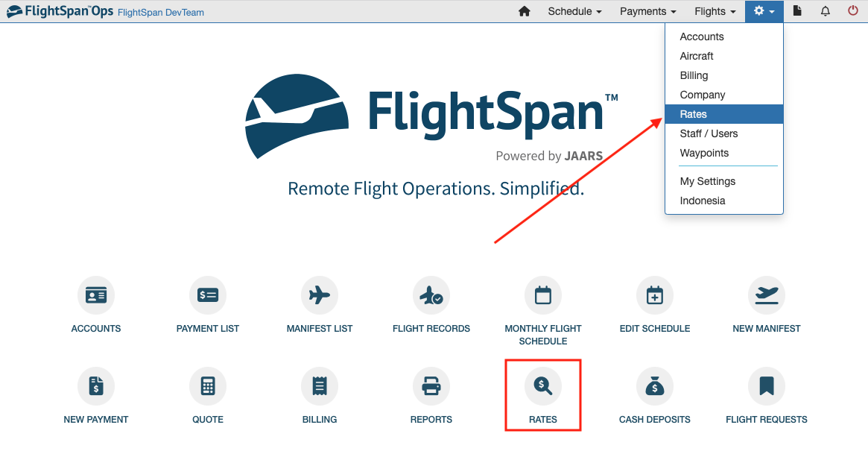Expand the Flights dropdown
The image size is (868, 460).
point(714,11)
